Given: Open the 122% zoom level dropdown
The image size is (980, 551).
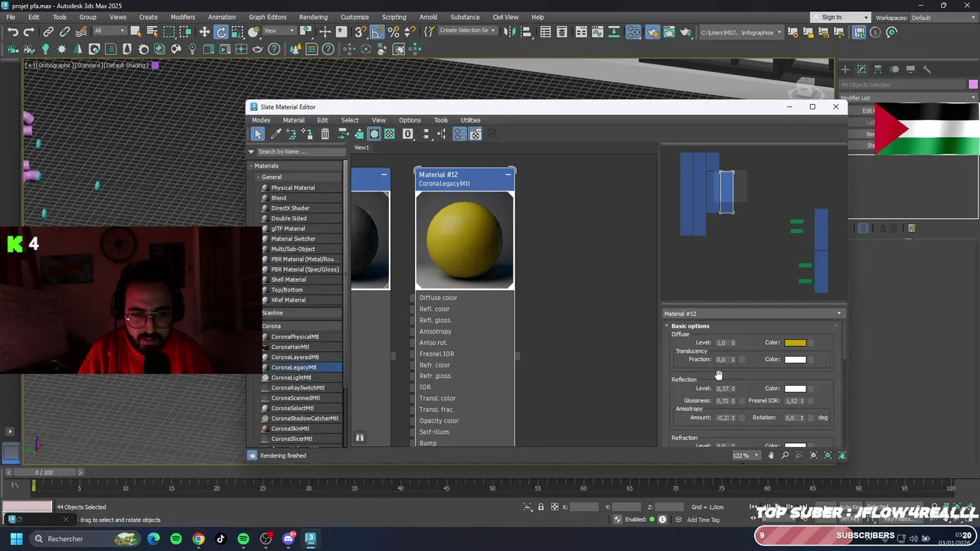Looking at the screenshot, I should [756, 455].
